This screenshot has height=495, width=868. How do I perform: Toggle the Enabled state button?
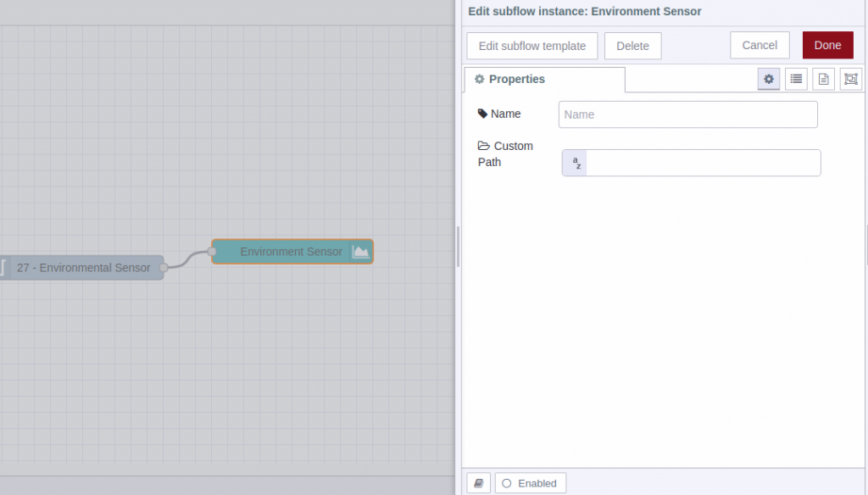pos(531,483)
